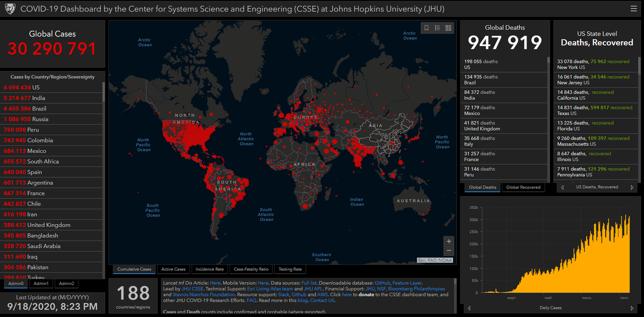Screen dimensions: 644x317
Task: Select Argentina in the cases list
Action: (x=52, y=183)
